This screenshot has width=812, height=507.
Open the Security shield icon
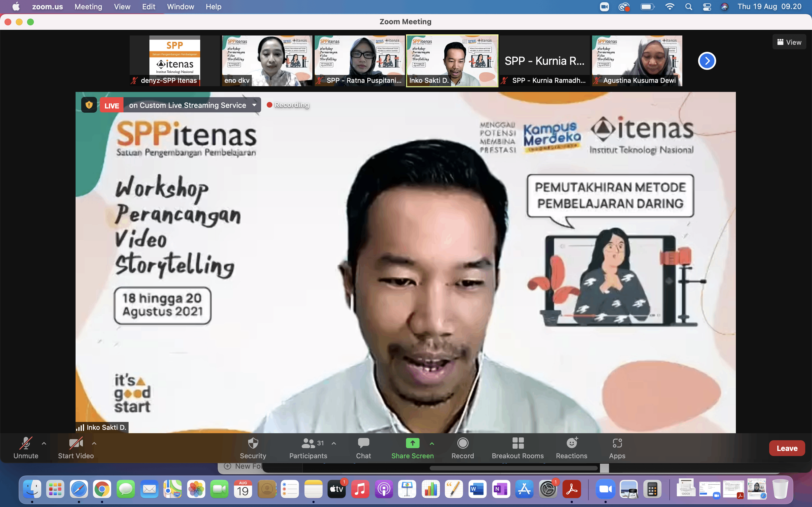[x=253, y=444]
